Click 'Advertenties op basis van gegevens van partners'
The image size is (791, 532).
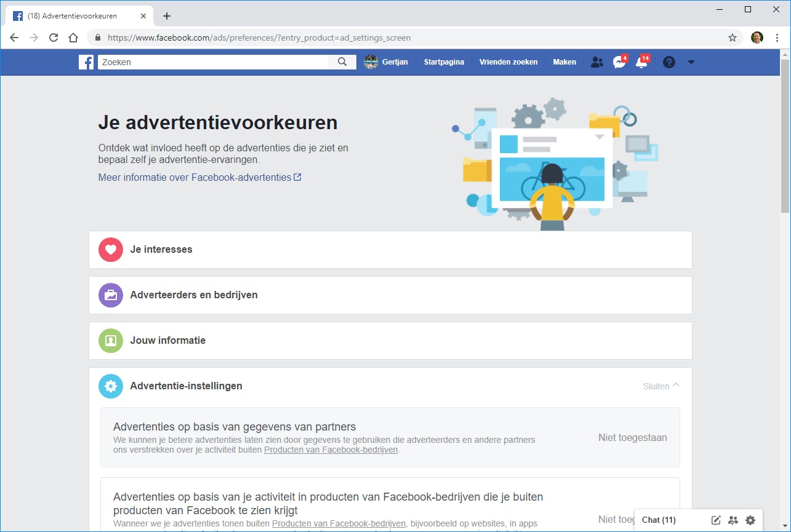(235, 427)
